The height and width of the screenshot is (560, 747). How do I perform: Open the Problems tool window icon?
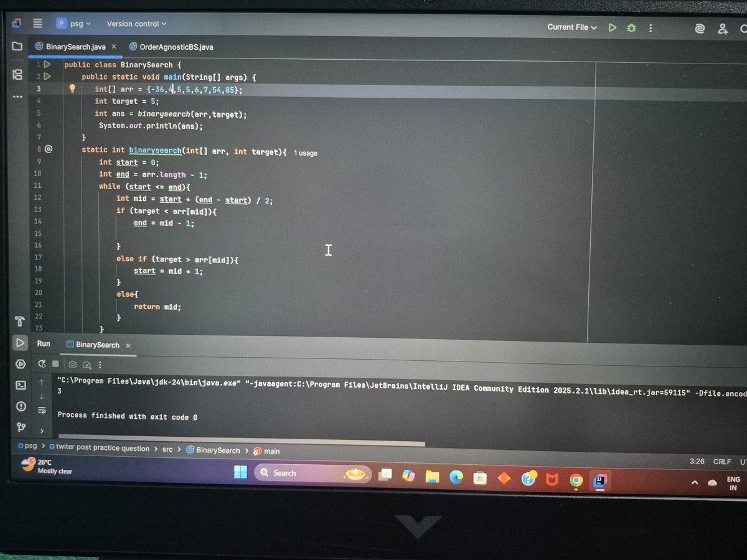click(21, 406)
